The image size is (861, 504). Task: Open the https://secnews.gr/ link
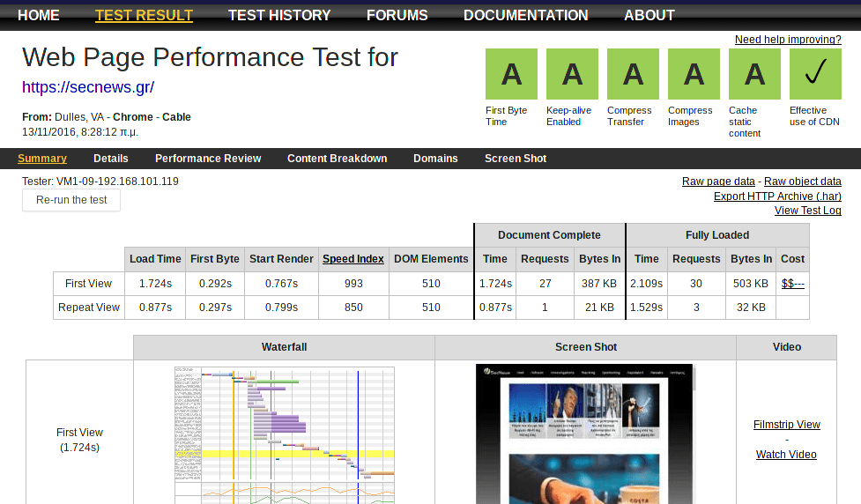click(x=88, y=86)
